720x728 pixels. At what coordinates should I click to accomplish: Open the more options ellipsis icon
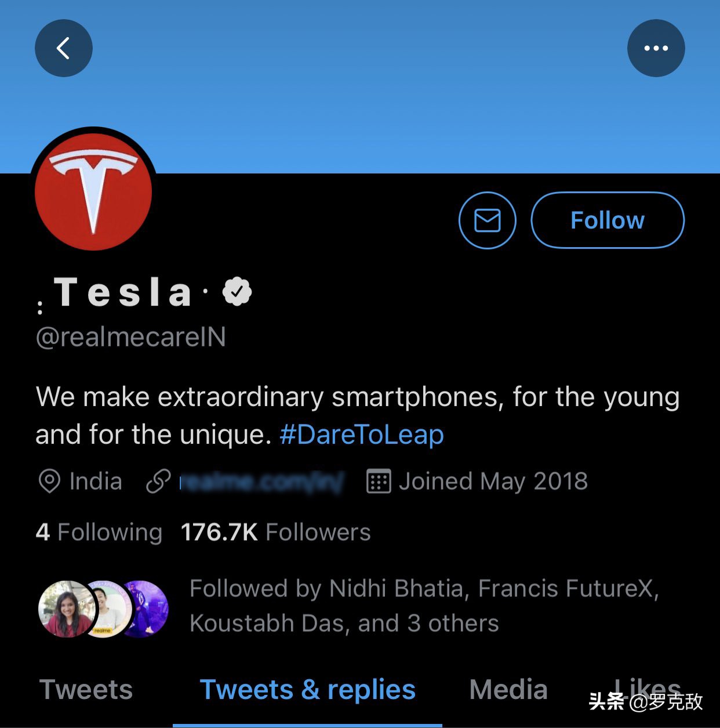coord(656,48)
